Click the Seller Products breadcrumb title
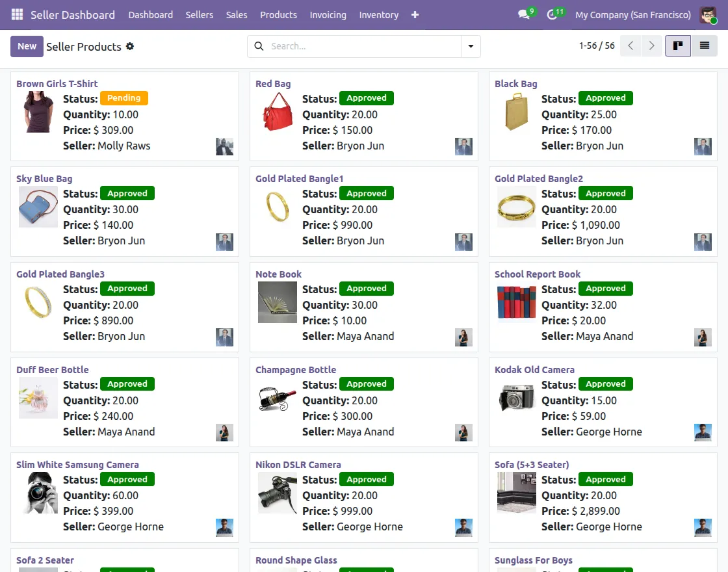This screenshot has width=728, height=572. coord(84,46)
